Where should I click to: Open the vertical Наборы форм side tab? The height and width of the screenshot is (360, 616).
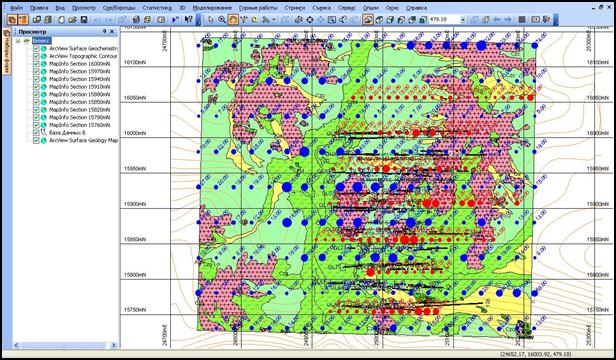coord(7,51)
